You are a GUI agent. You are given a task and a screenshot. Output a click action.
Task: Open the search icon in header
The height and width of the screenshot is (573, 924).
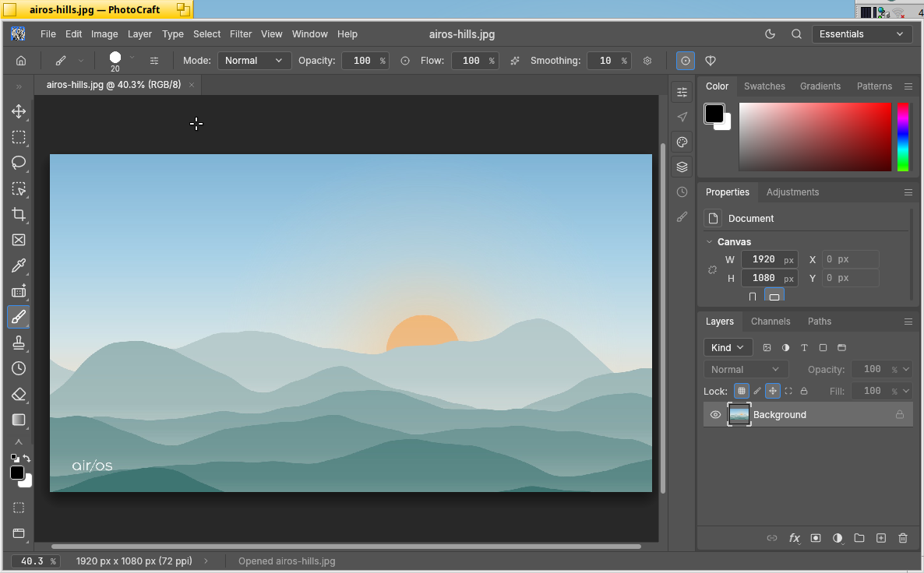(x=796, y=34)
